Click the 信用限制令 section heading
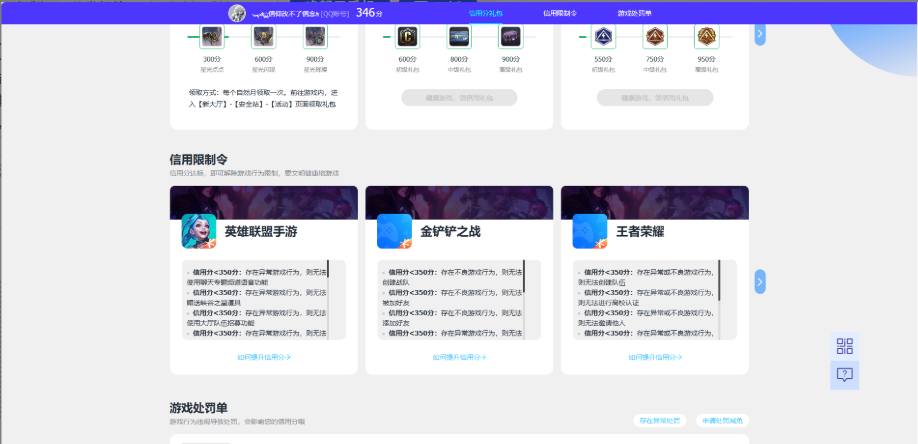This screenshot has width=918, height=444. [198, 159]
